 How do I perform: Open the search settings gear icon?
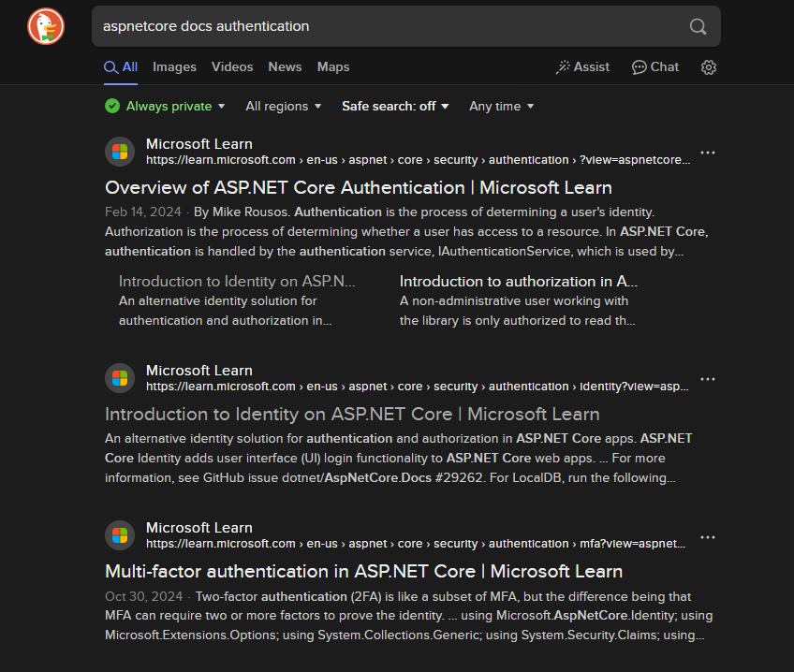click(x=709, y=67)
